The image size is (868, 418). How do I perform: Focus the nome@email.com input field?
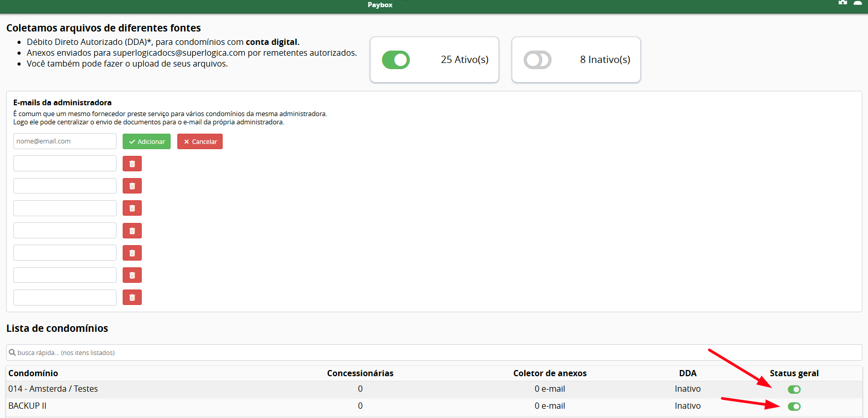click(65, 141)
